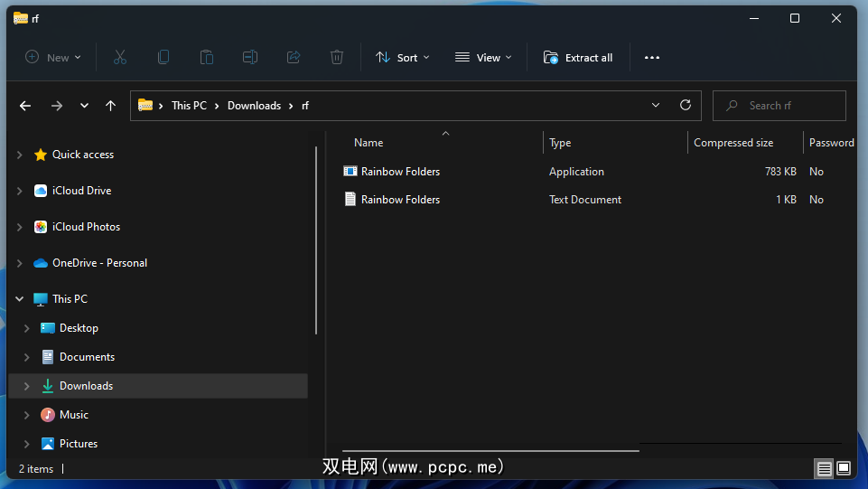Go up one folder level

[x=110, y=106]
